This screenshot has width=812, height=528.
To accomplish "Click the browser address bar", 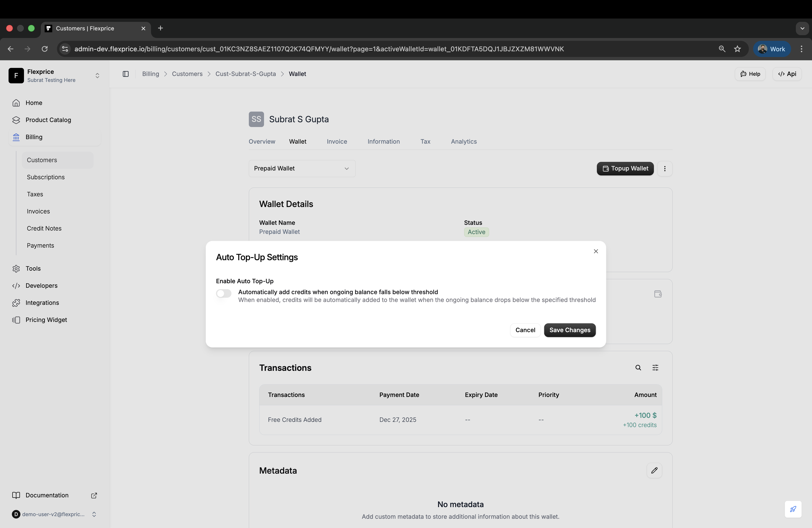I will tap(307, 49).
